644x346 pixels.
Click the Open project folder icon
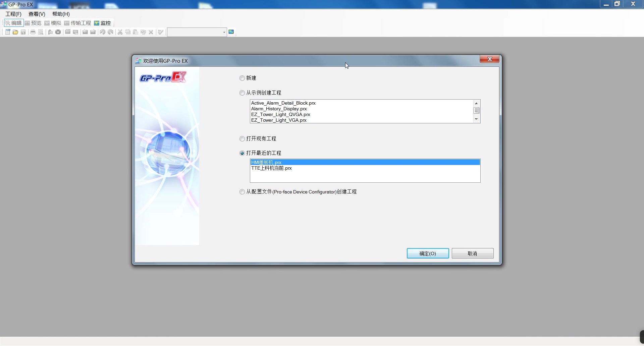point(15,32)
